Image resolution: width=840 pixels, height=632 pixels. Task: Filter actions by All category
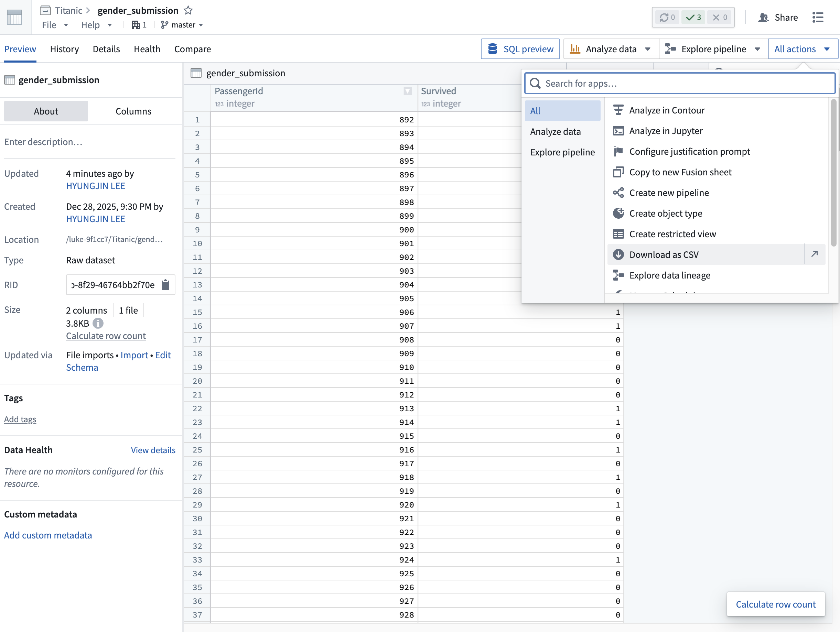click(562, 111)
